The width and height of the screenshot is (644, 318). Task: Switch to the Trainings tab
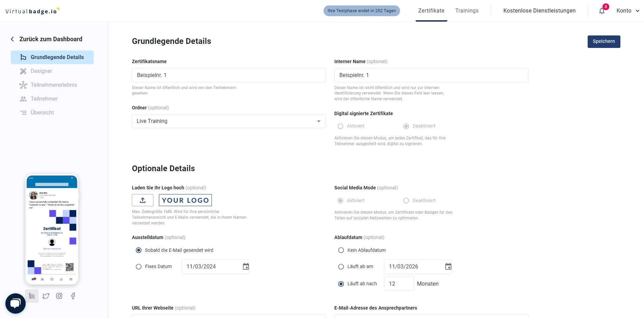467,11
